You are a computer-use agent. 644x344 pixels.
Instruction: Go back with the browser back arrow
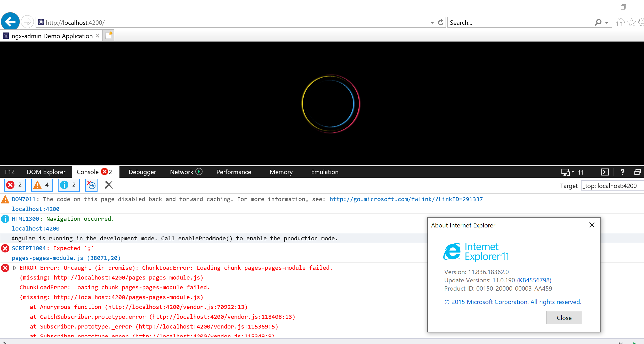coord(10,22)
